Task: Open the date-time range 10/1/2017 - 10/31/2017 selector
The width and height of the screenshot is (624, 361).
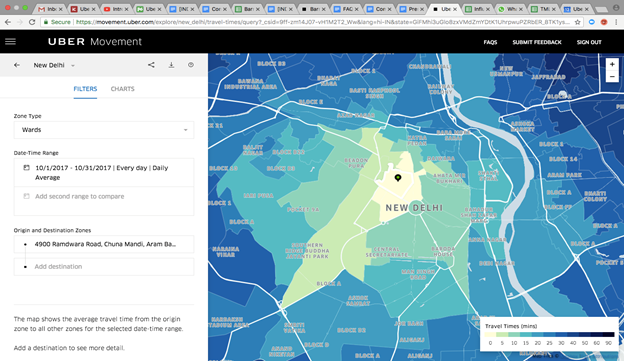Action: point(104,172)
